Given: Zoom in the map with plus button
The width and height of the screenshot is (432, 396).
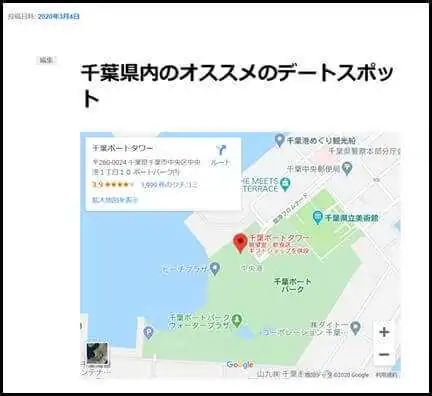Looking at the screenshot, I should 384,332.
